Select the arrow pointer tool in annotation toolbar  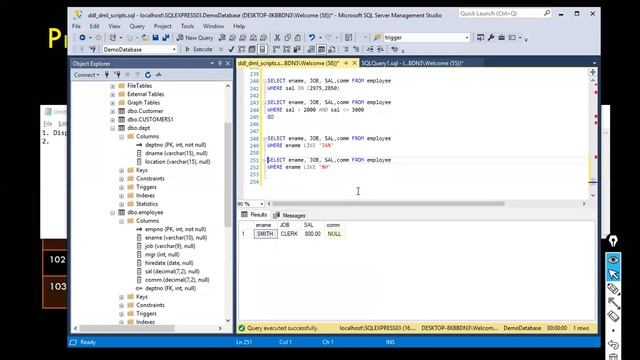click(613, 274)
